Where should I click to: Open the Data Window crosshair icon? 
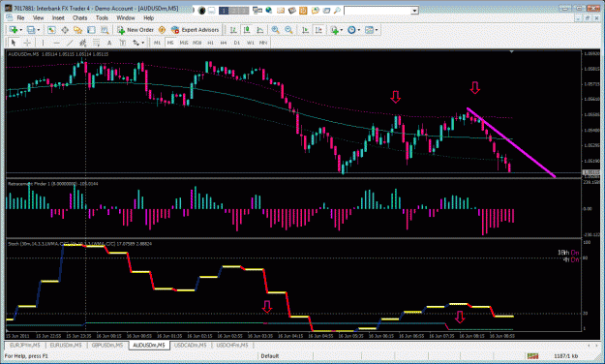[x=65, y=30]
